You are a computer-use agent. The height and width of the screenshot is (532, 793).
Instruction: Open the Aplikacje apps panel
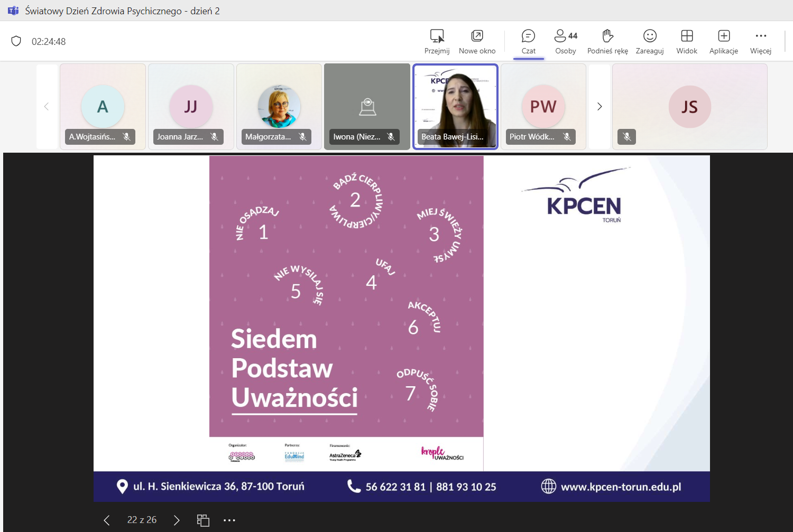(724, 42)
